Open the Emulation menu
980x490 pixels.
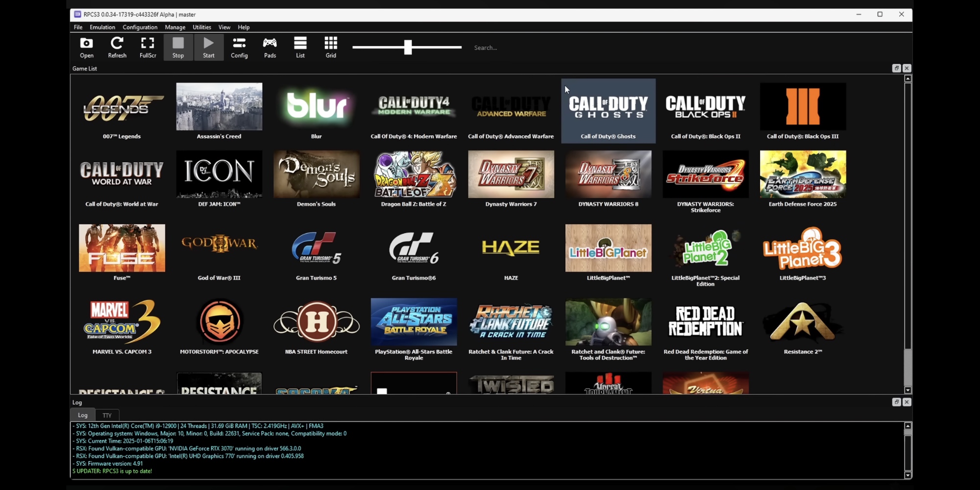point(102,27)
